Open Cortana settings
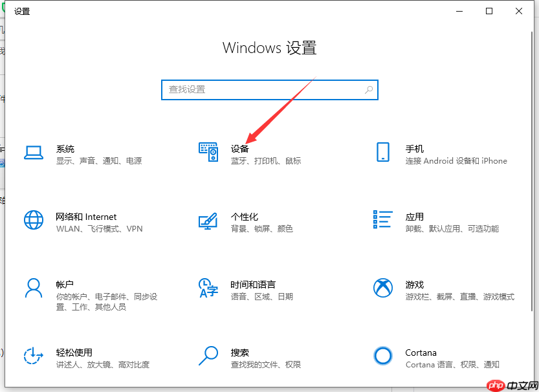 [x=421, y=353]
